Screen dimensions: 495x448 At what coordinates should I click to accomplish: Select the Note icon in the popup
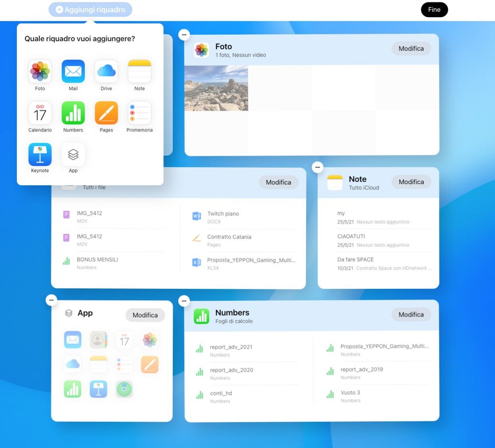coord(140,72)
